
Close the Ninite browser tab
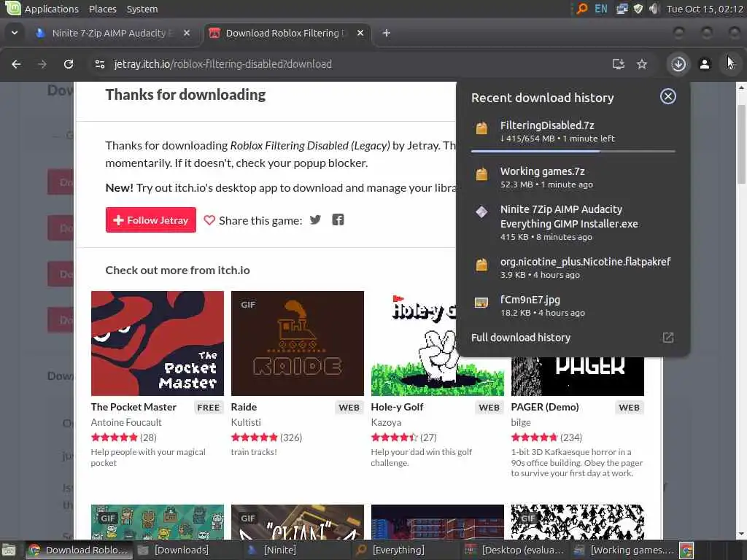tap(187, 33)
